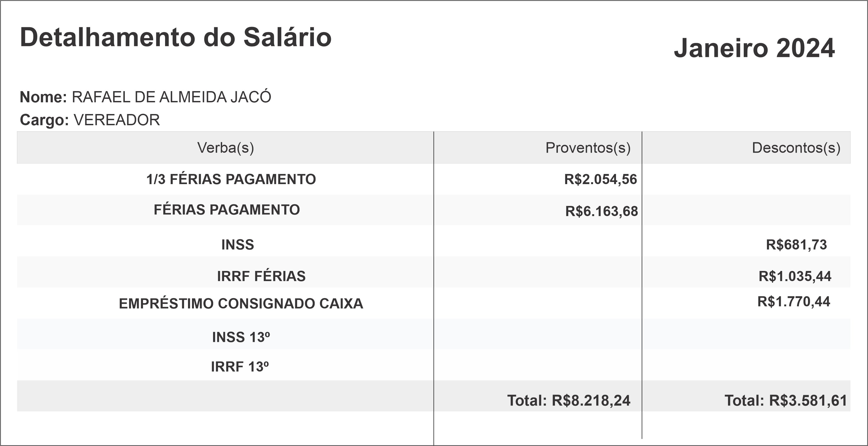Screen dimensions: 868x446
Task: Select the 'INSS 13º' row label
Action: 241,337
